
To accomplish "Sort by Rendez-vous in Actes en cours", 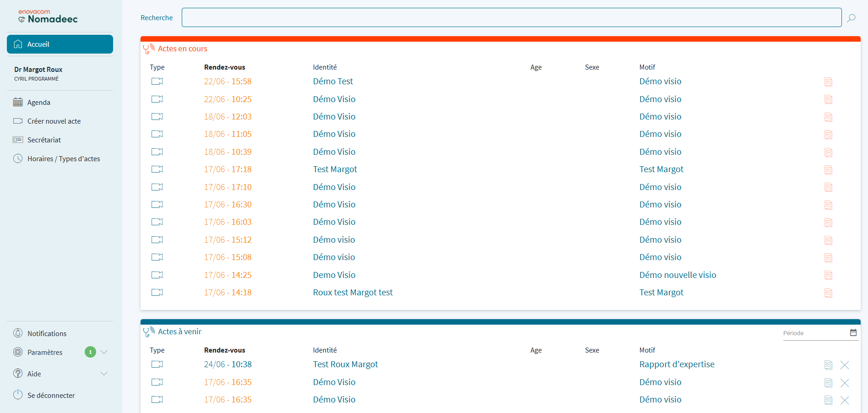I will click(x=224, y=67).
